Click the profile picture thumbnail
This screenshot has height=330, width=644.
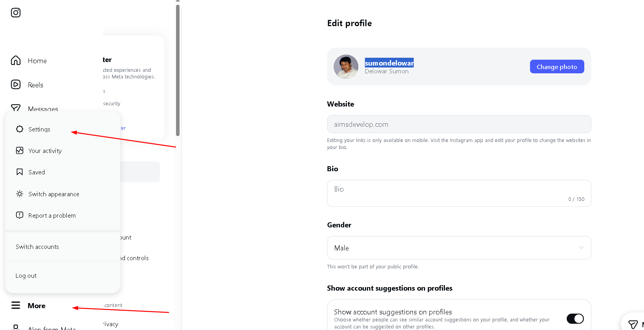(x=346, y=67)
